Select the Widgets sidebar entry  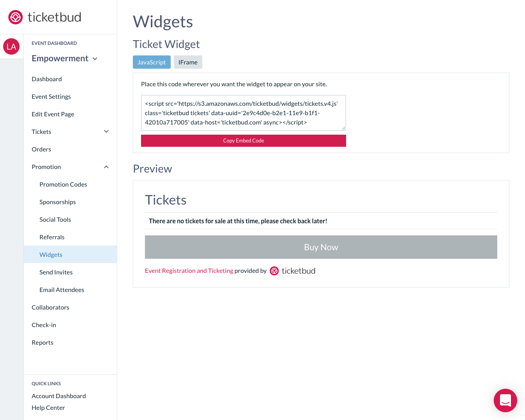51,254
